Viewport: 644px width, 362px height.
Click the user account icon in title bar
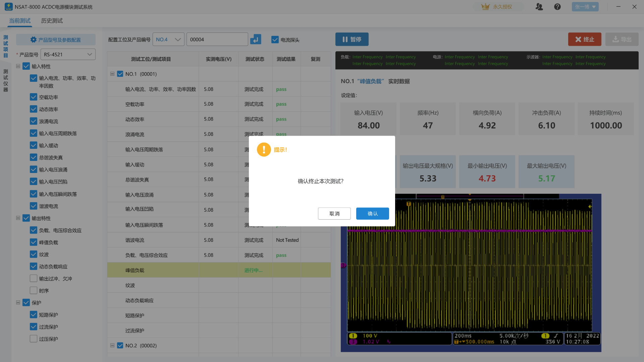(x=539, y=7)
